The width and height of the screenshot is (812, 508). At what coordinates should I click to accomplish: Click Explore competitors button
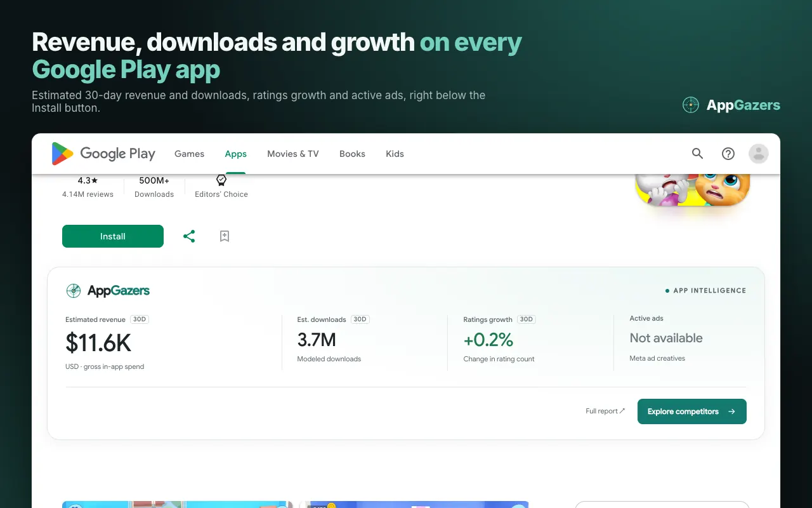point(692,411)
